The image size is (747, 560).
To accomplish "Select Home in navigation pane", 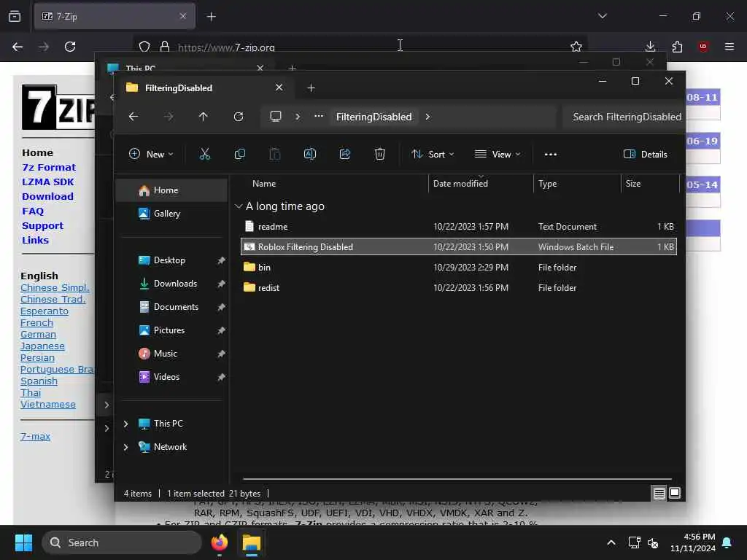I will [171, 190].
